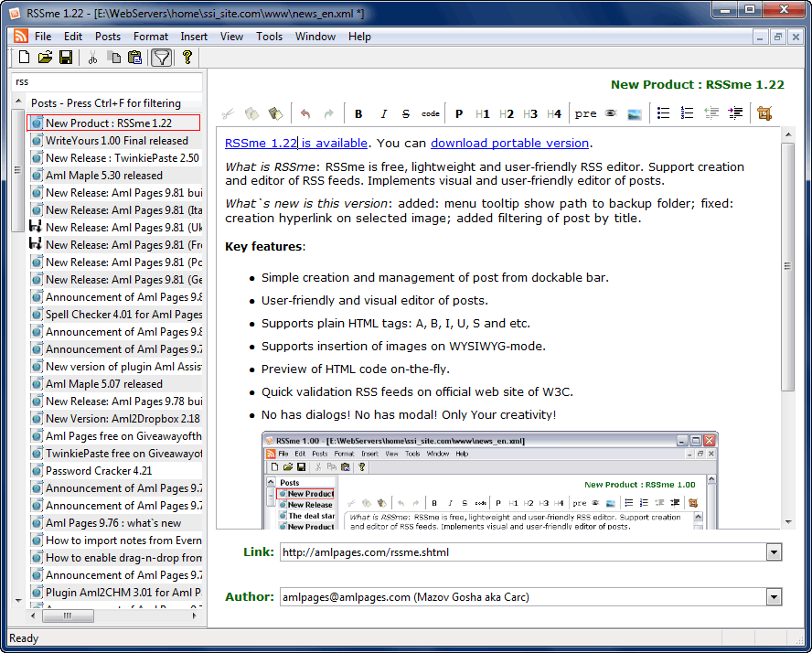Viewport: 812px width, 653px height.
Task: Insert a hyperlink using the link icon
Action: coord(611,112)
